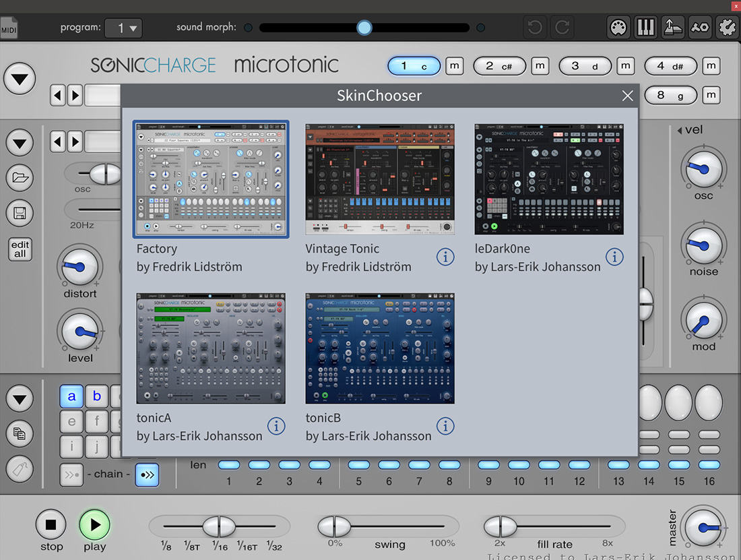Show info for leDark0ne skin

pos(614,257)
